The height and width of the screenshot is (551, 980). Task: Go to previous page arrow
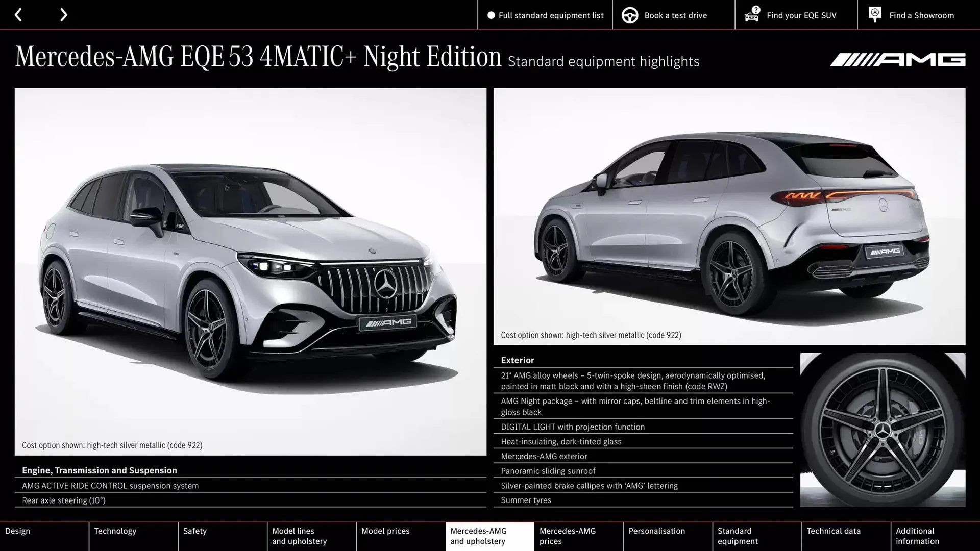click(x=18, y=15)
